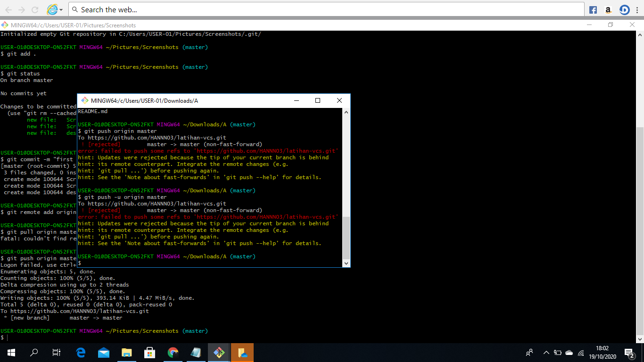Screen dimensions: 644x362
Task: Reload using the refresh icon
Action: [x=35, y=9]
